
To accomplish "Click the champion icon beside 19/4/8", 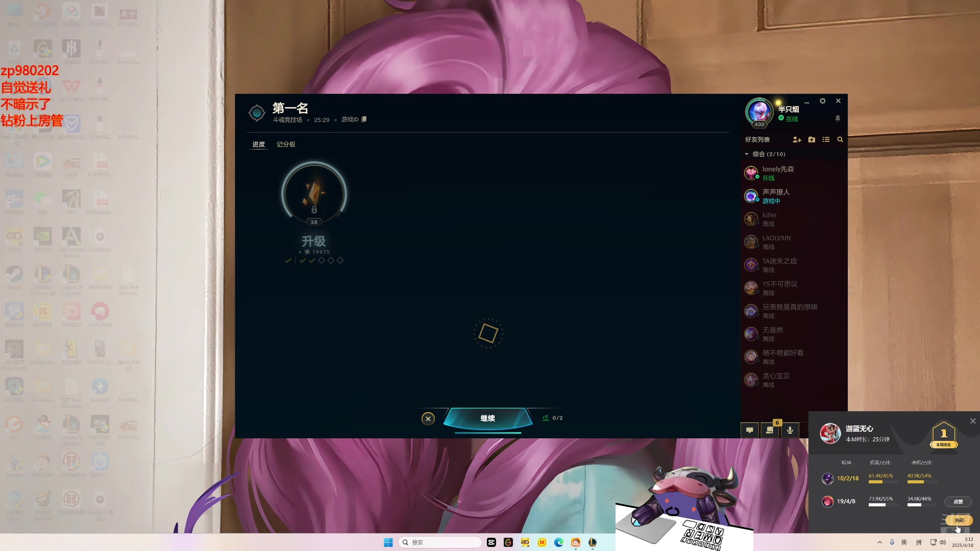I will (x=827, y=501).
